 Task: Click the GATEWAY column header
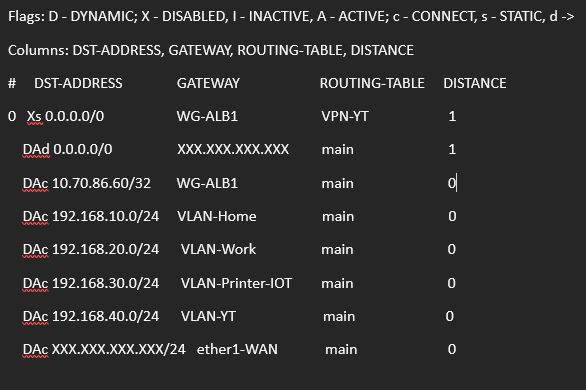(x=208, y=83)
